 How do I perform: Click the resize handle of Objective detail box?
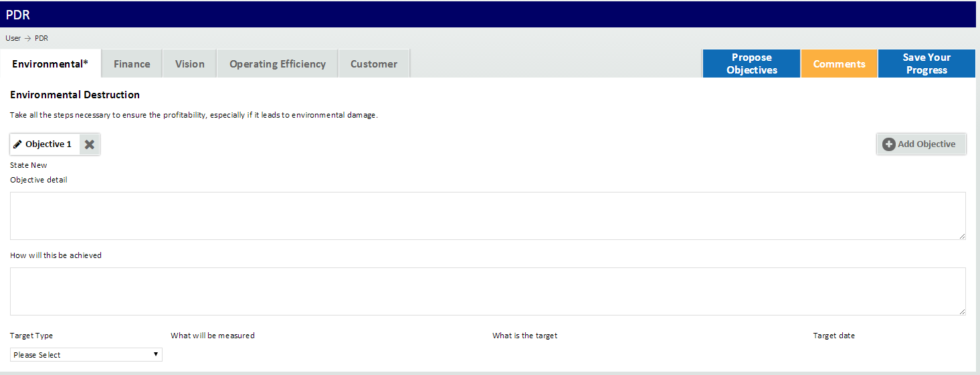coord(962,236)
